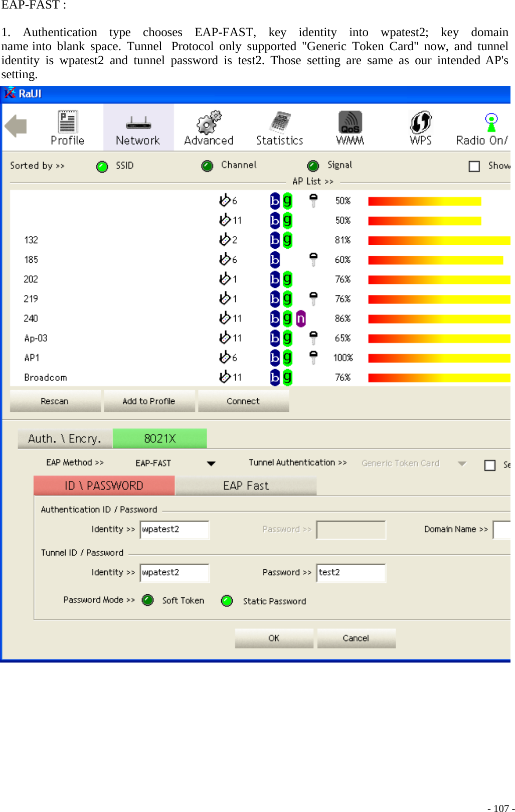Switch to 8021X tab
Screen dimensions: 515x812
pyautogui.click(x=160, y=439)
